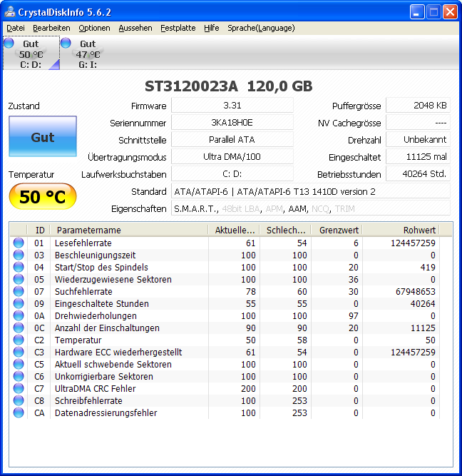
Task: Select the C: D: disk tab
Action: pos(31,53)
